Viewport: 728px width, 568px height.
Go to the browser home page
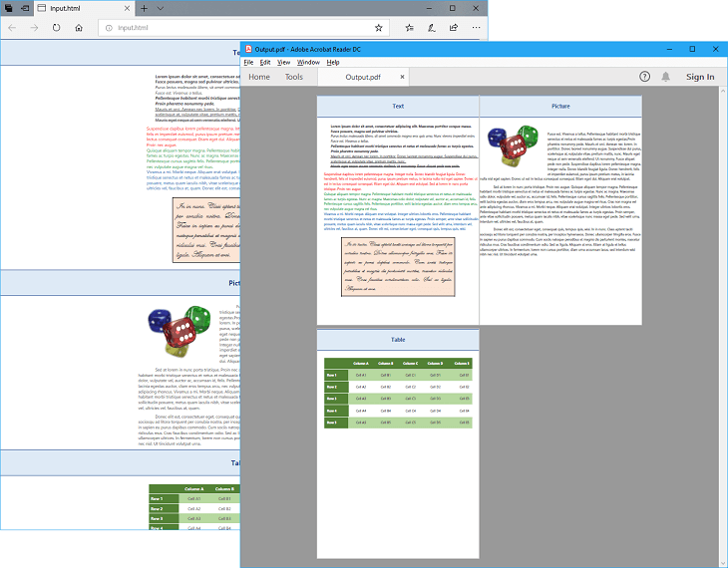pos(79,27)
